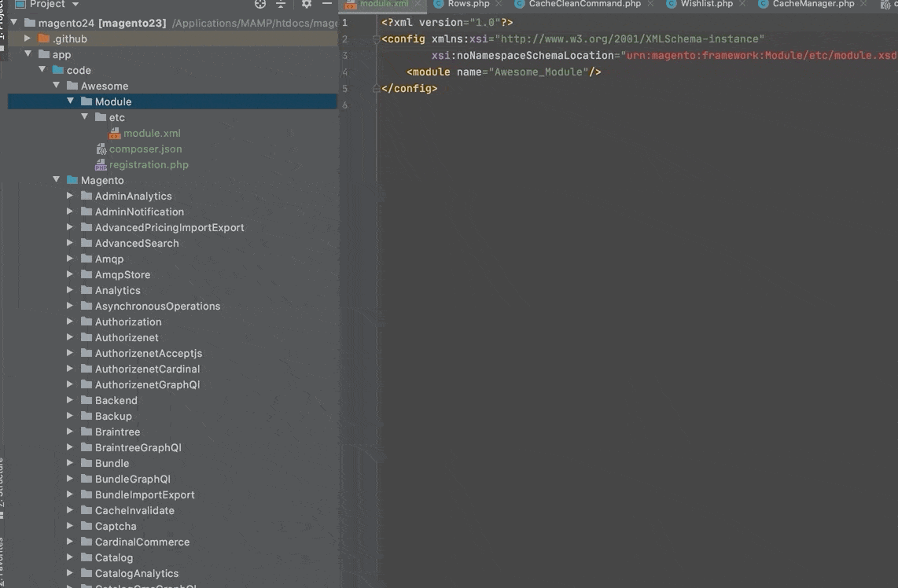This screenshot has height=588, width=898.
Task: Open the Project view dropdown
Action: pos(75,4)
